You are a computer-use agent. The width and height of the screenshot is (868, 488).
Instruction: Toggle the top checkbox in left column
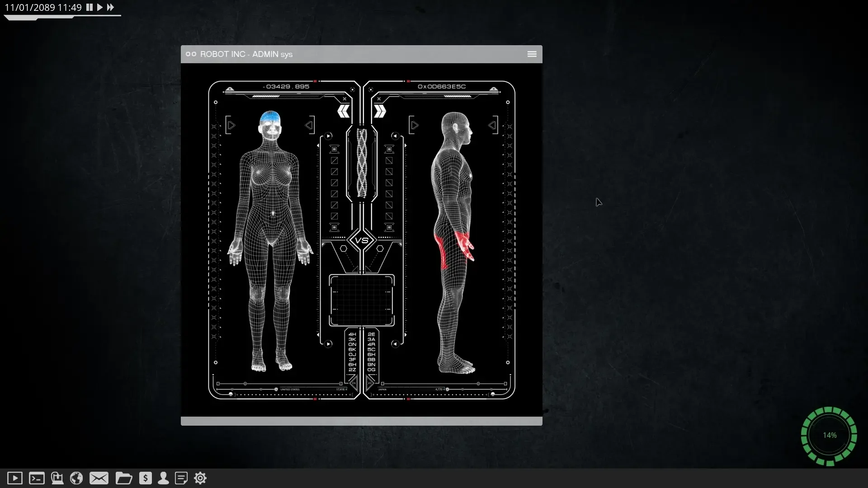tap(334, 160)
